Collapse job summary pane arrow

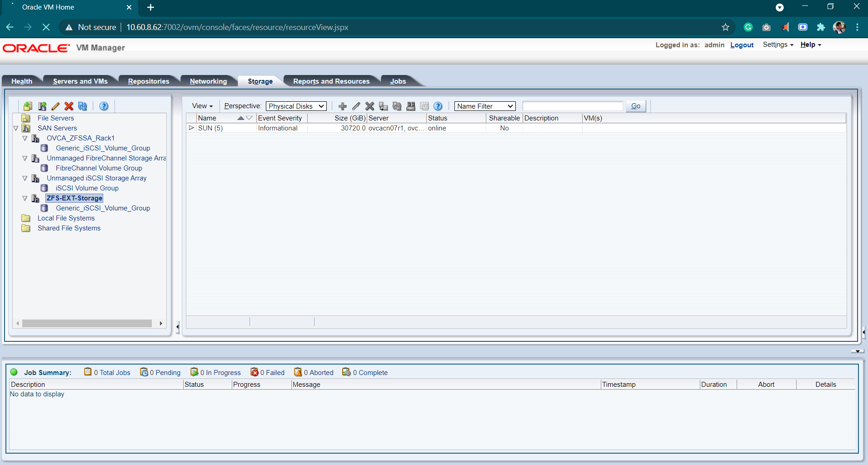click(x=858, y=351)
